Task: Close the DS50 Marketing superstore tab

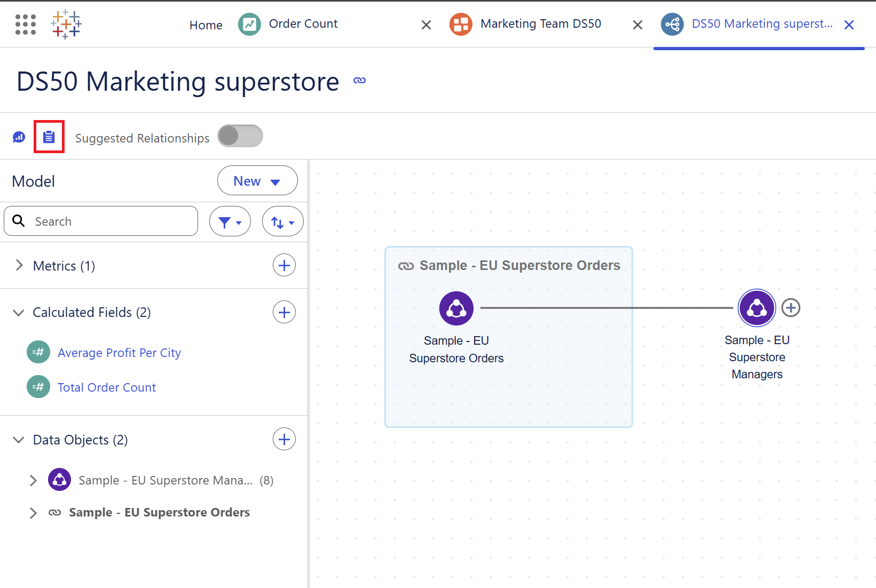Action: pos(849,25)
